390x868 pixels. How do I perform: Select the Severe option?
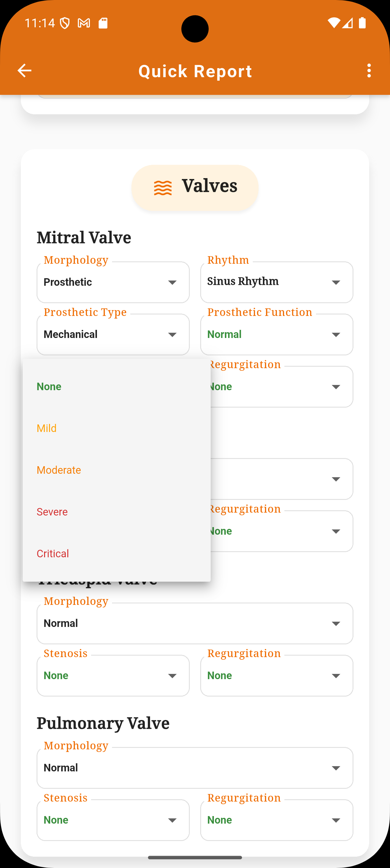[x=117, y=512]
